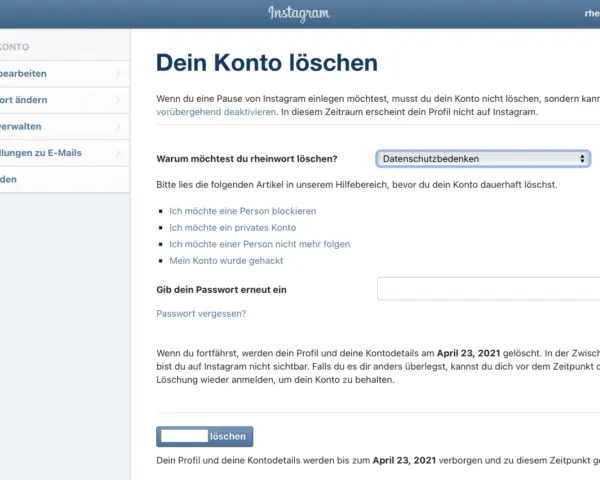Click the password re-entry field
600x480 pixels.
[488, 289]
